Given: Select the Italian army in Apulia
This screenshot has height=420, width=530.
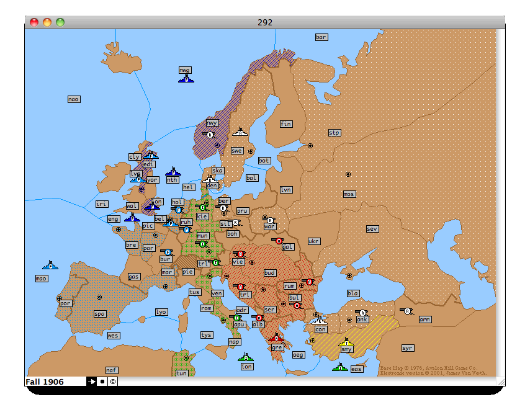Looking at the screenshot, I should point(237,318).
